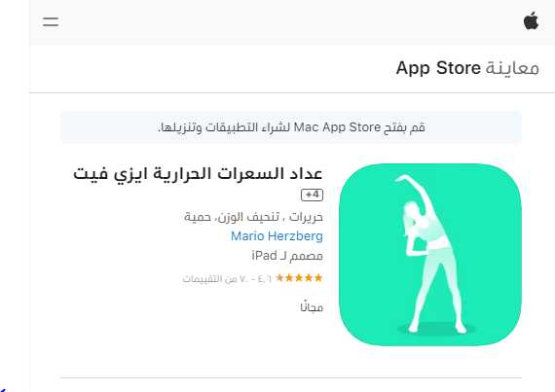This screenshot has width=555, height=392.
Task: Click the green EasyFit app icon
Action: click(430, 255)
